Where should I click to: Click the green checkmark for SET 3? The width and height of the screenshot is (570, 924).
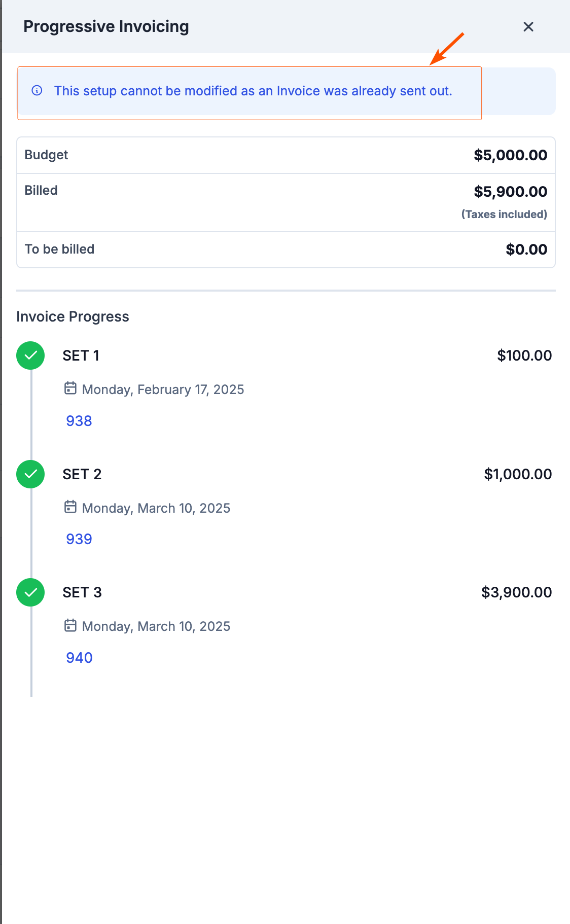30,592
